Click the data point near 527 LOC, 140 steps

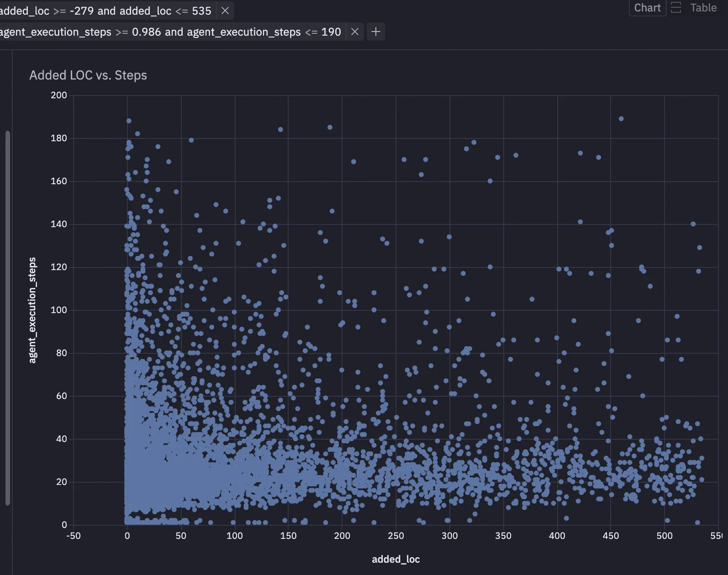693,224
